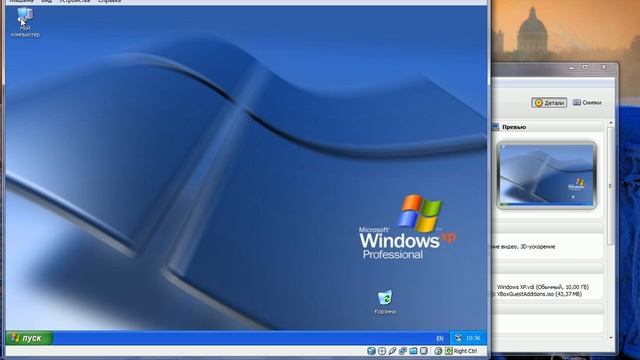Viewport: 640px width, 360px height.
Task: Click the scroll down arrow in Manager details pane
Action: pos(611,338)
